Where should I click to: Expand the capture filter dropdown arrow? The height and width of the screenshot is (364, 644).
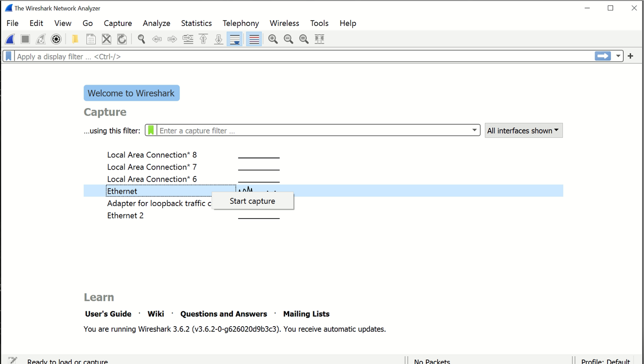[474, 130]
